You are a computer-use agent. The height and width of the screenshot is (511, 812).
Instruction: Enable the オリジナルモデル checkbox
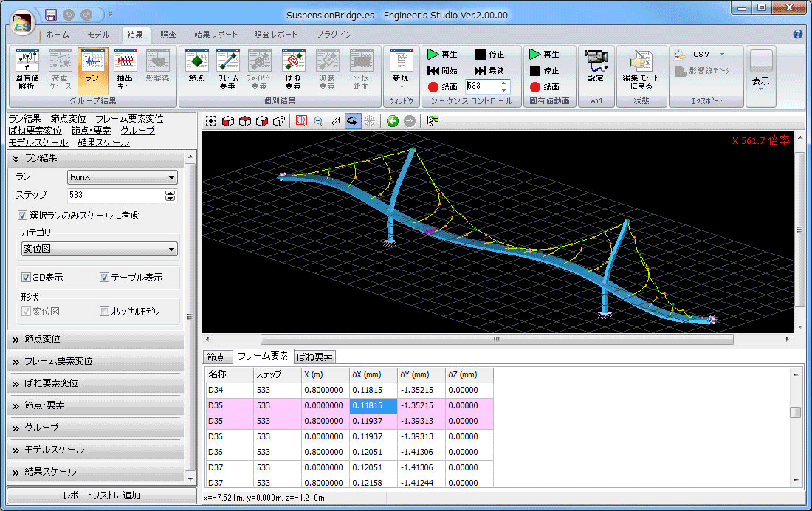coord(104,312)
